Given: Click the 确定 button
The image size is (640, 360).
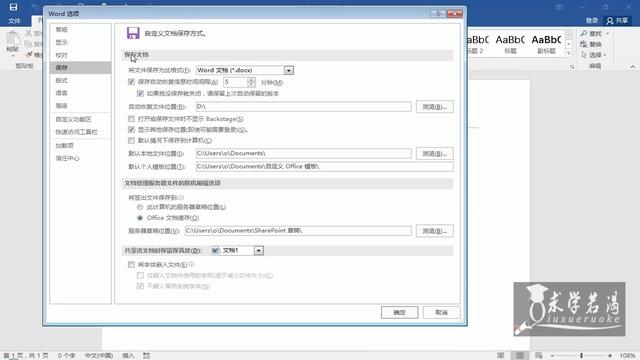Looking at the screenshot, I should click(400, 312).
